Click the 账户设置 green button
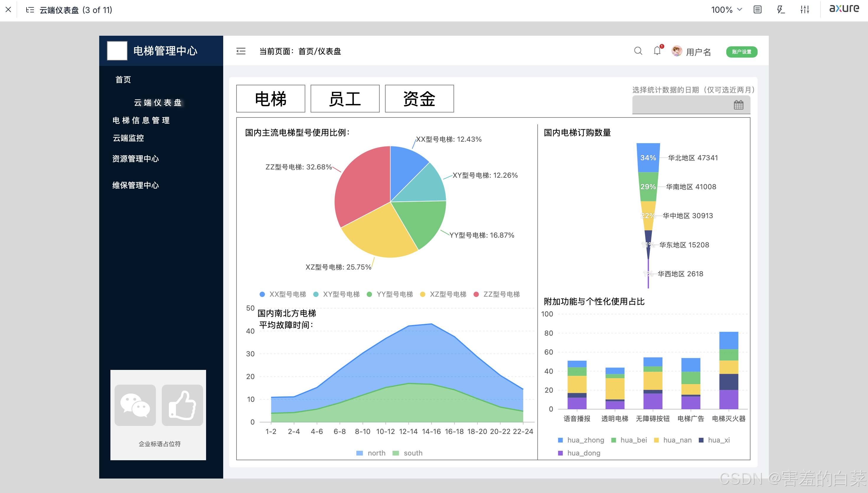 click(741, 51)
